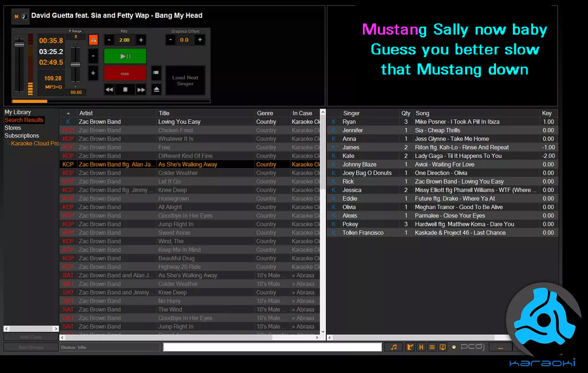Raise the key with the Key plus button
The width and height of the screenshot is (588, 373).
[x=141, y=40]
